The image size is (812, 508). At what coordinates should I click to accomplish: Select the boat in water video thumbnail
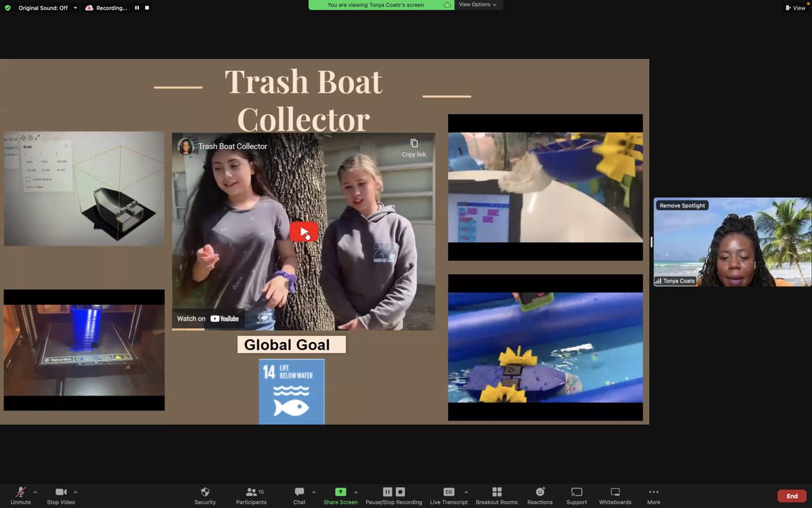tap(545, 347)
